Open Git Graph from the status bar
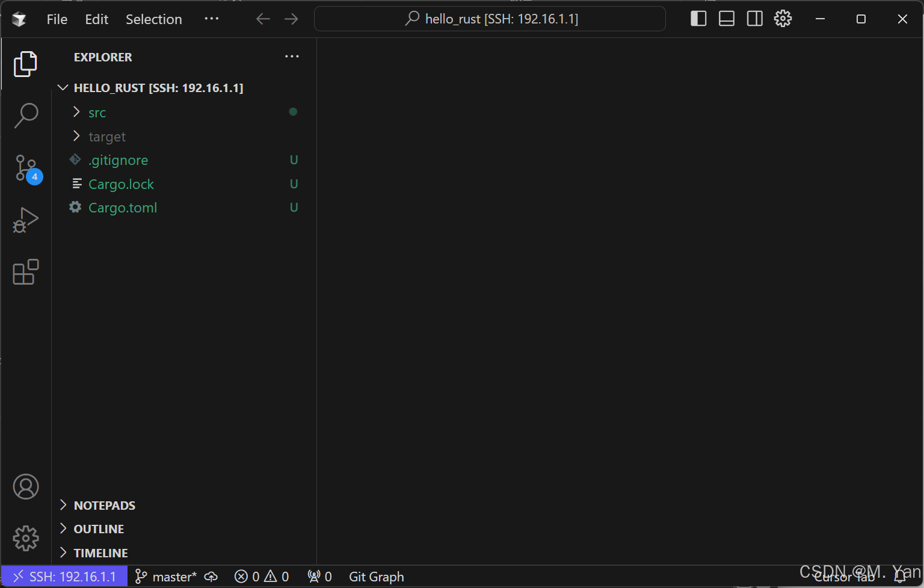The image size is (924, 588). pos(377,576)
